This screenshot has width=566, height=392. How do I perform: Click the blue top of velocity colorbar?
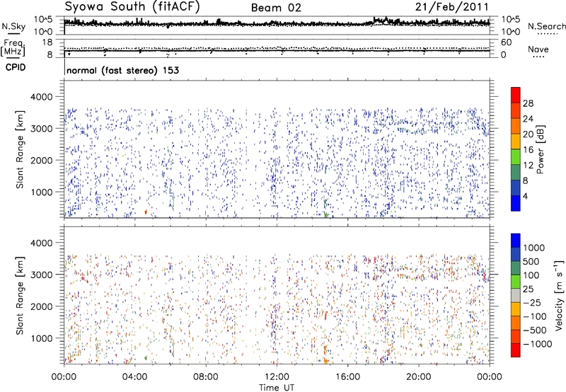coord(516,241)
